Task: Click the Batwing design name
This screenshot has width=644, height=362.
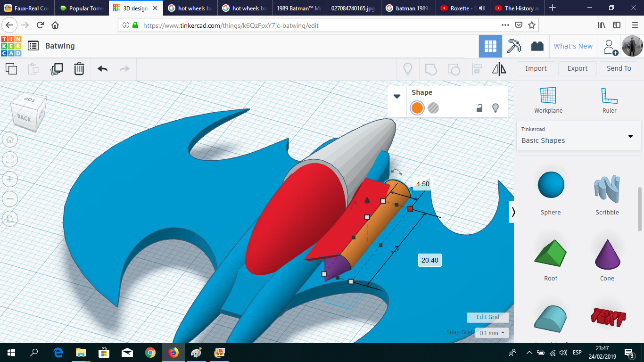Action: coord(60,46)
